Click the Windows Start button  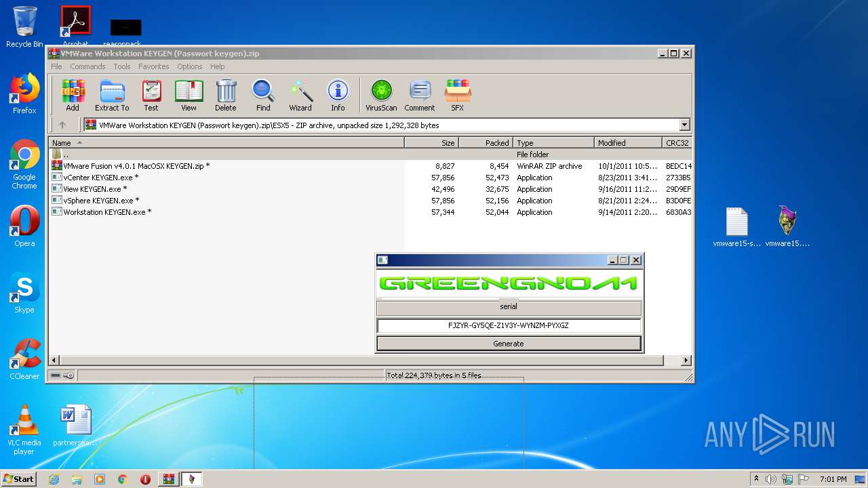pyautogui.click(x=18, y=479)
